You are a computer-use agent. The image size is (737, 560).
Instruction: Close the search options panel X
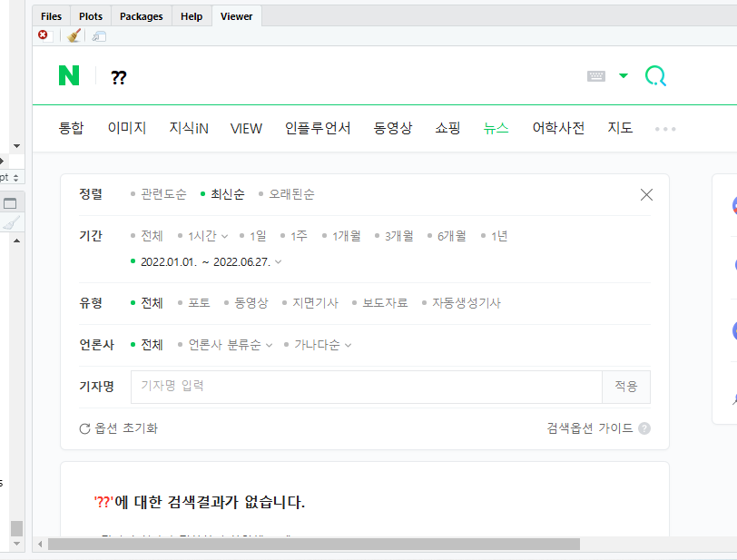point(646,194)
